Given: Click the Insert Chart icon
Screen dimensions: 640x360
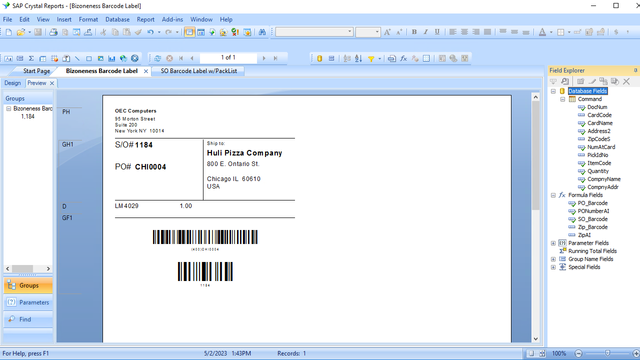Looking at the screenshot, I should (x=112, y=58).
